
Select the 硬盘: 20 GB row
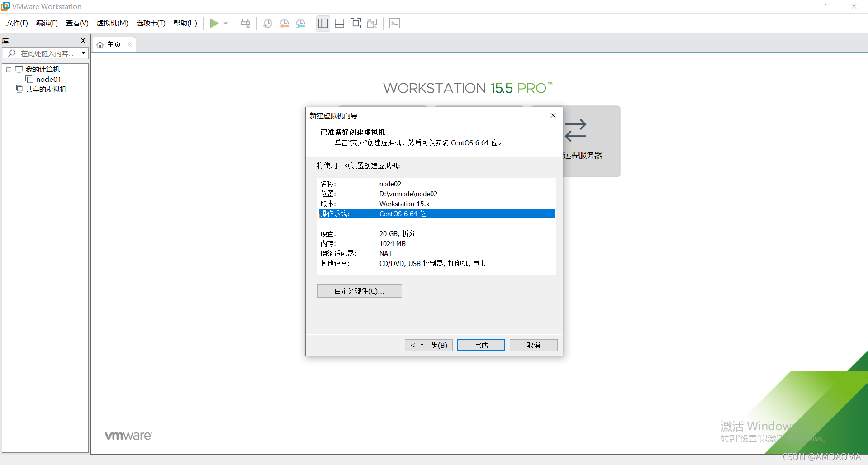[x=436, y=234]
